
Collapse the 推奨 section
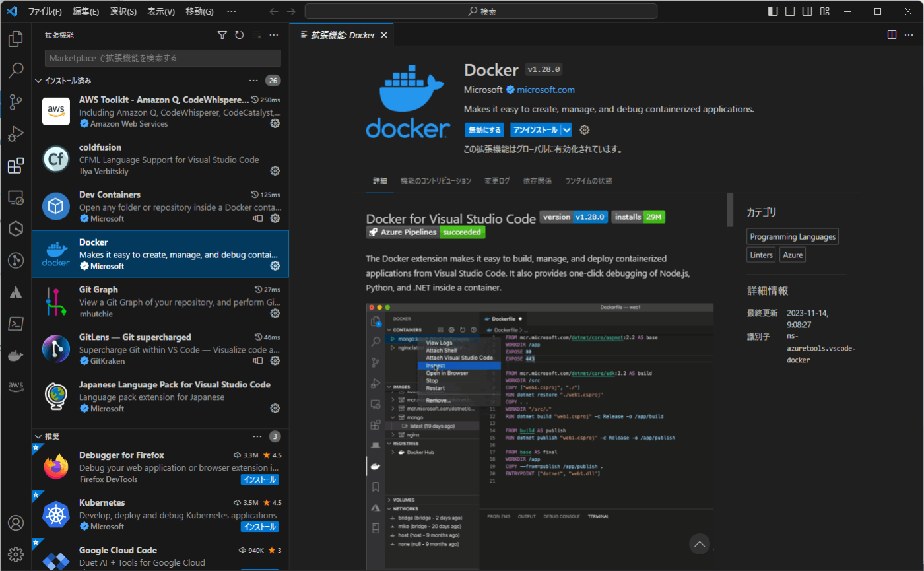pos(38,436)
